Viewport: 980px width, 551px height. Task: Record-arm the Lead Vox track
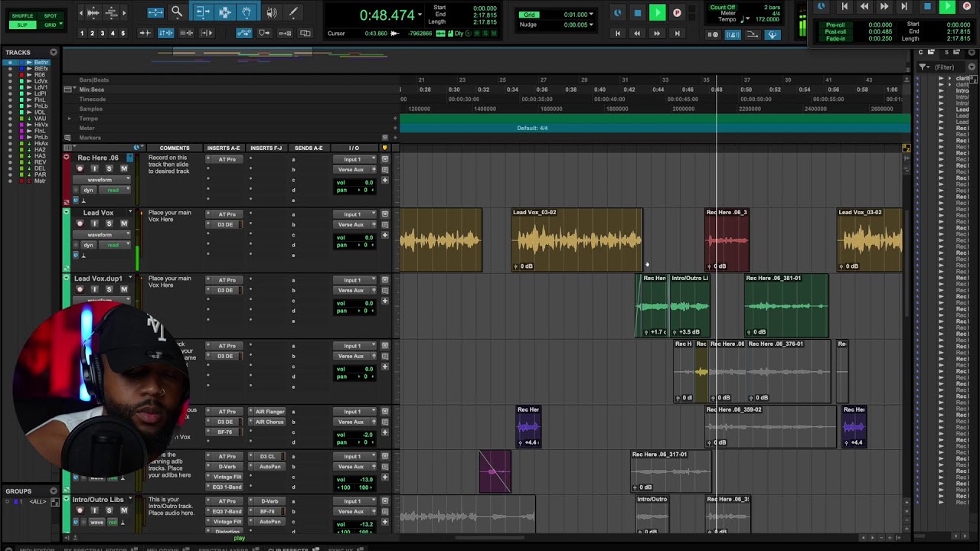[80, 223]
